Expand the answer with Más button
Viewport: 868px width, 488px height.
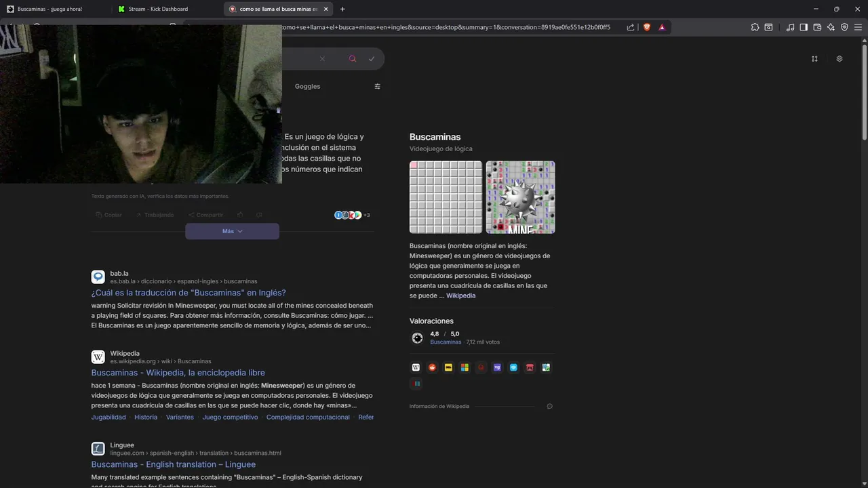click(x=232, y=231)
